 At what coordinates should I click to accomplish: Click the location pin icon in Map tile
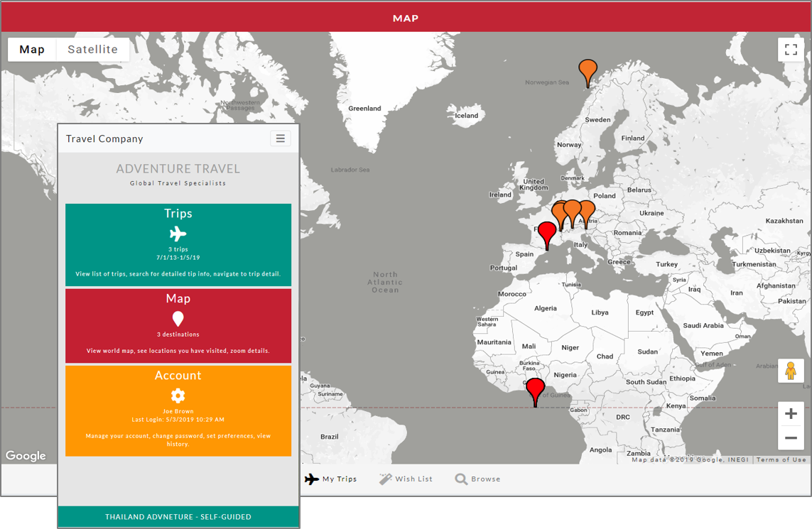pos(178,319)
